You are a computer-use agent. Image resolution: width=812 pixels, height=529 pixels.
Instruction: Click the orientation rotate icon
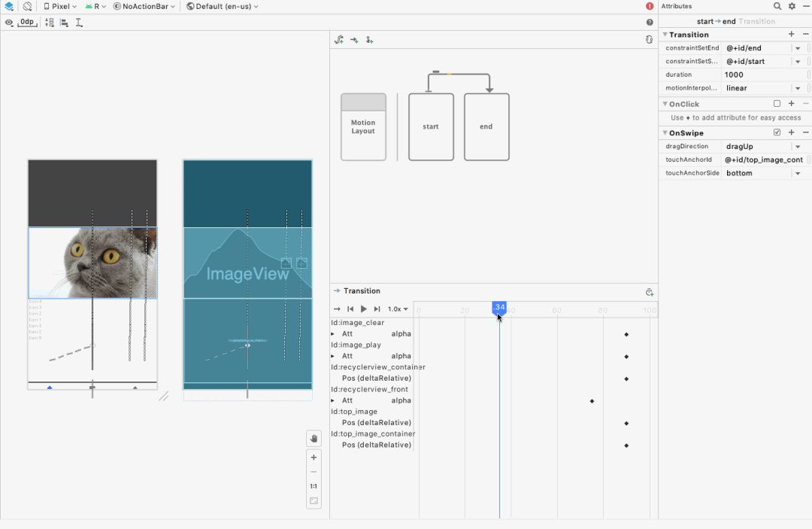point(28,6)
